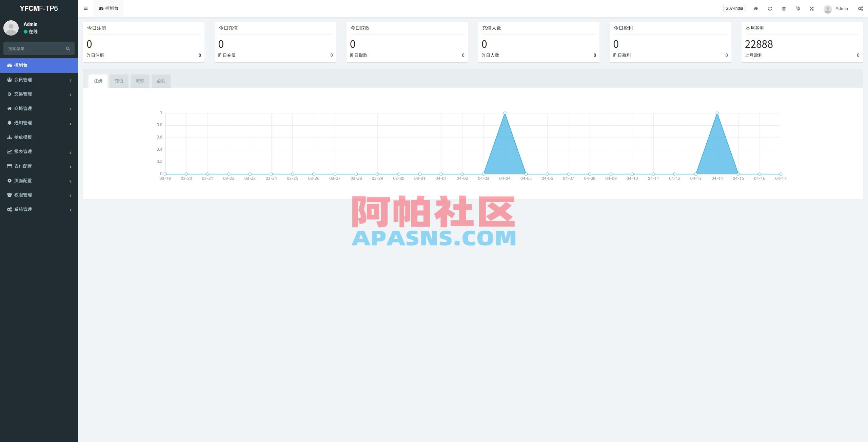This screenshot has height=442, width=868.
Task: Refresh the page using the refresh icon
Action: (x=770, y=8)
